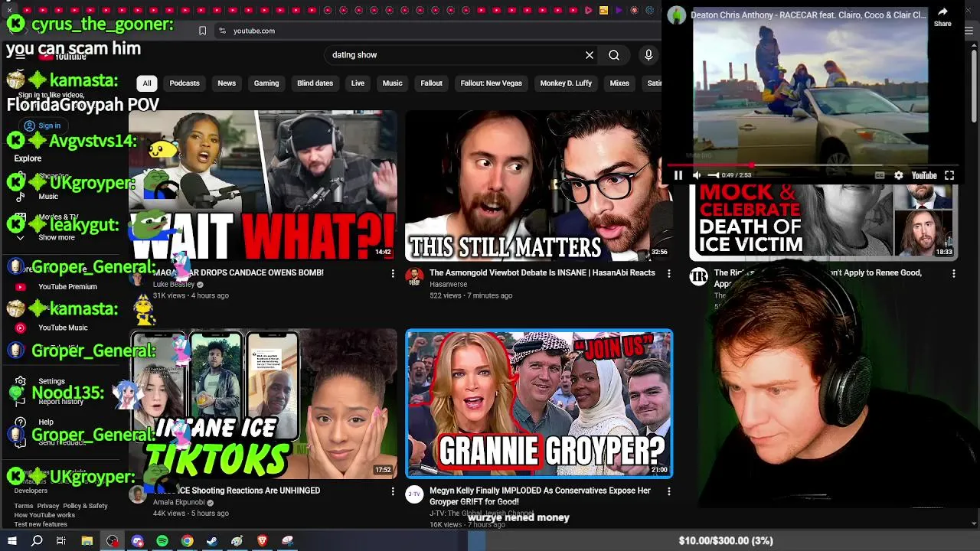Open Deaton Chris Anthony channel avatar

click(677, 15)
